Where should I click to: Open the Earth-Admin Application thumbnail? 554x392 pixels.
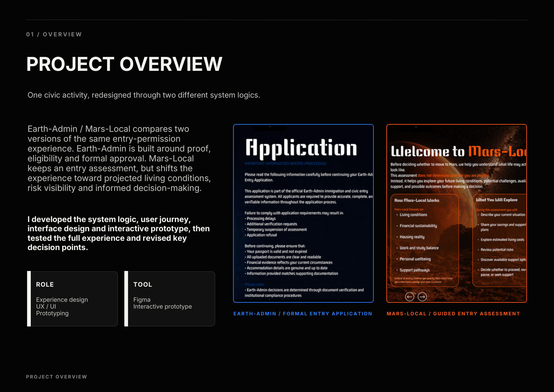pyautogui.click(x=303, y=213)
